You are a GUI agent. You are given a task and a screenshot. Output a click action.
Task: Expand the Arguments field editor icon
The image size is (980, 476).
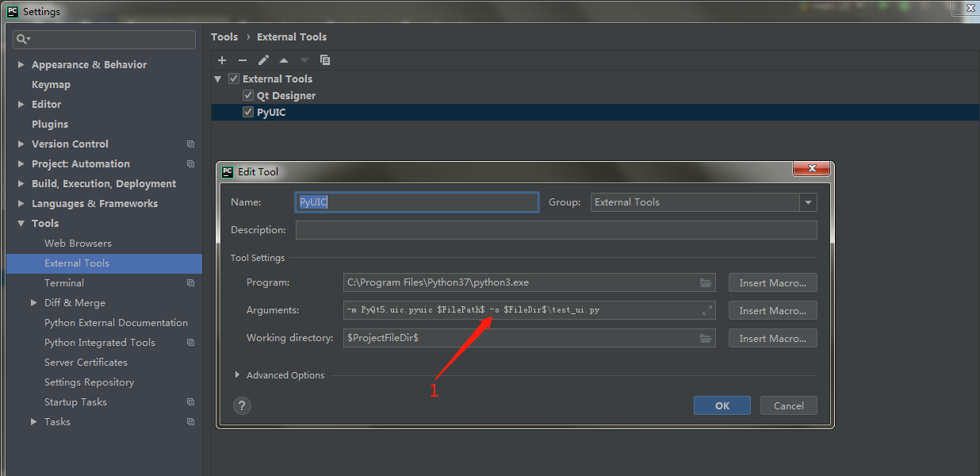click(707, 310)
